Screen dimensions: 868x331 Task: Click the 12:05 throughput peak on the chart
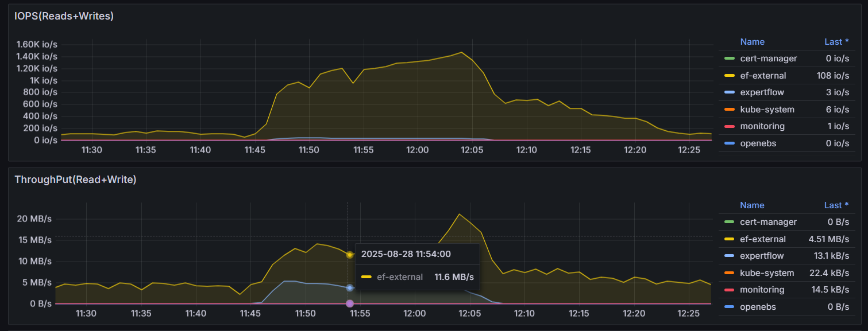[460, 213]
